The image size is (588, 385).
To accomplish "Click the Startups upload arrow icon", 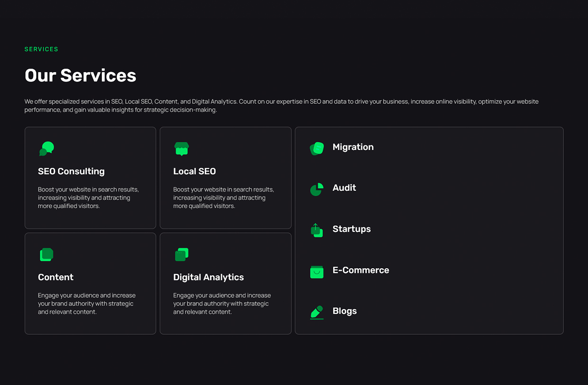I will tap(317, 230).
